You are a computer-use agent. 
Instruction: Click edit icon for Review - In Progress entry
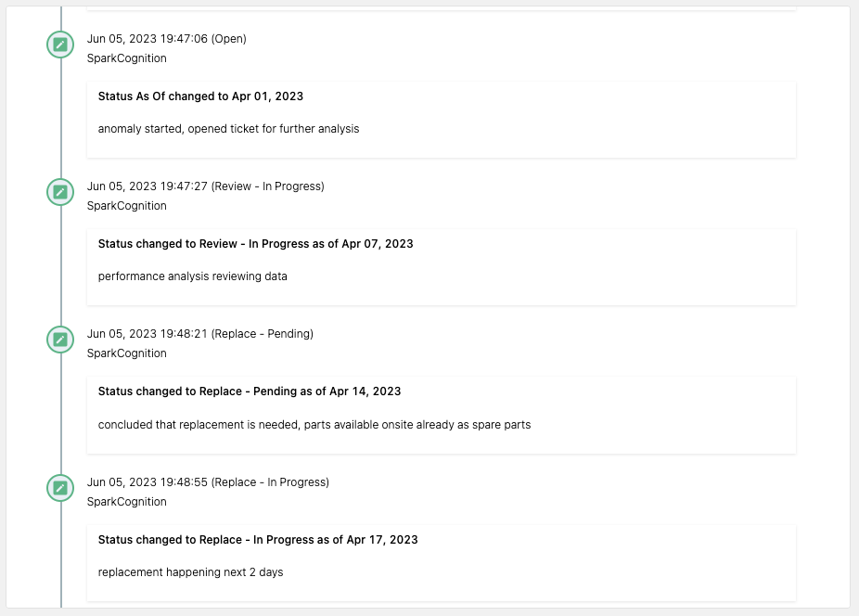pyautogui.click(x=60, y=192)
